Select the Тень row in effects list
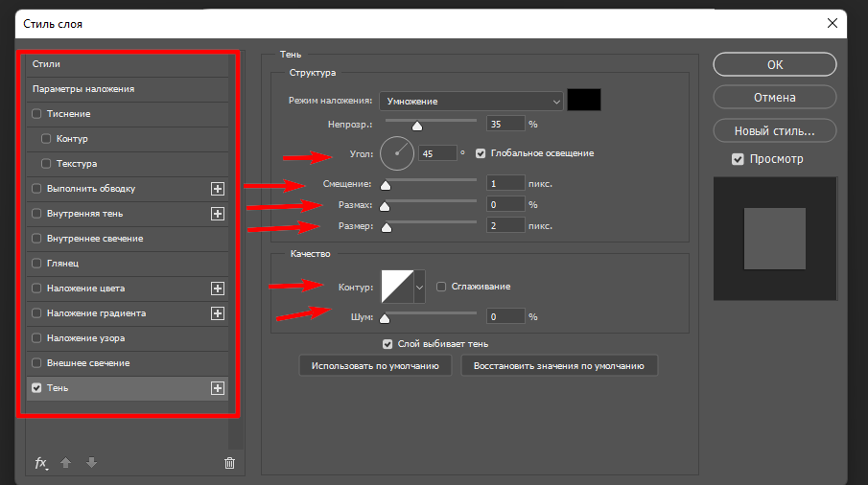Image resolution: width=868 pixels, height=485 pixels. click(x=128, y=388)
